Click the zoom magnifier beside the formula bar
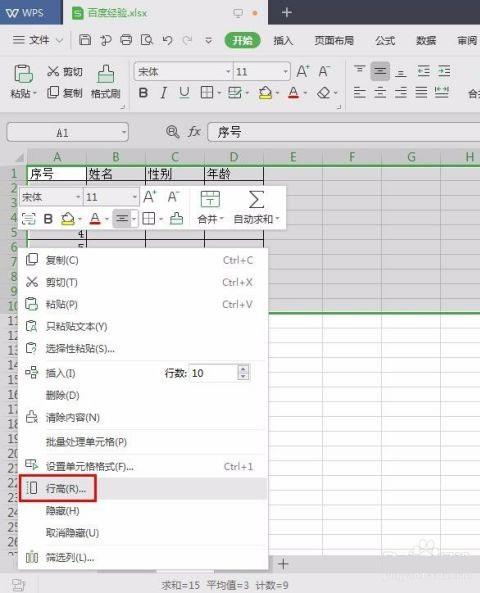 point(172,132)
